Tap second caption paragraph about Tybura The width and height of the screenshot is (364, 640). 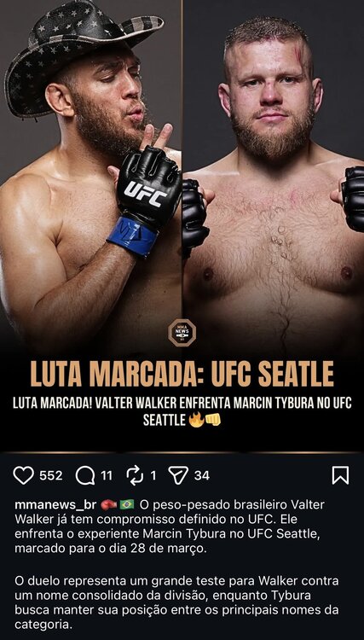click(176, 602)
